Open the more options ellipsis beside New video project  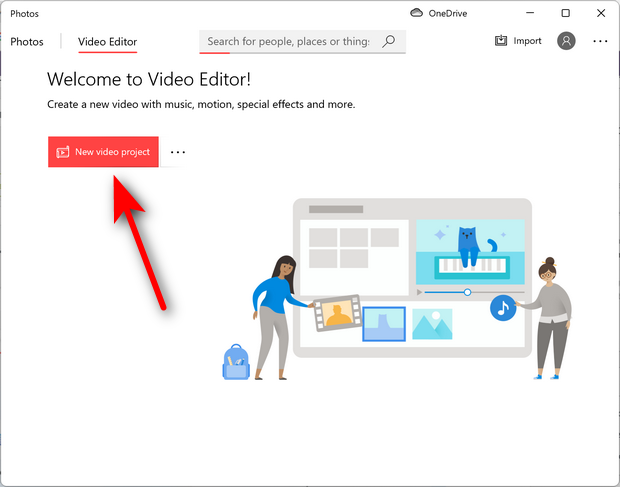pyautogui.click(x=178, y=152)
